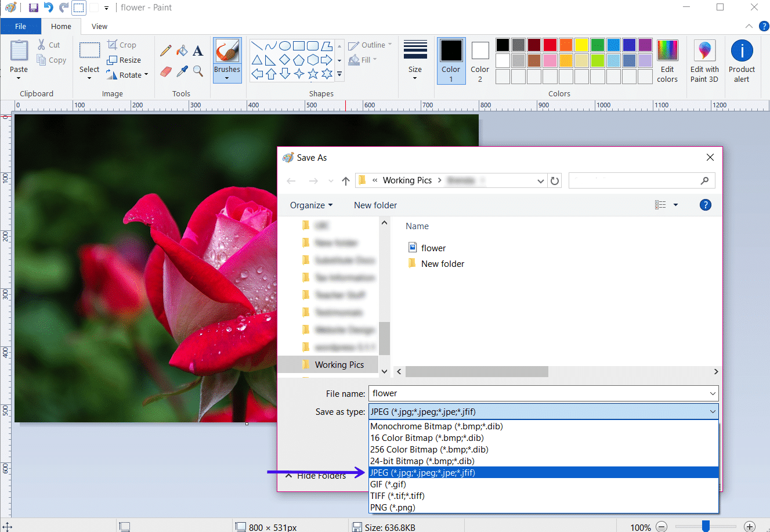
Task: Open the File menu
Action: tap(20, 26)
